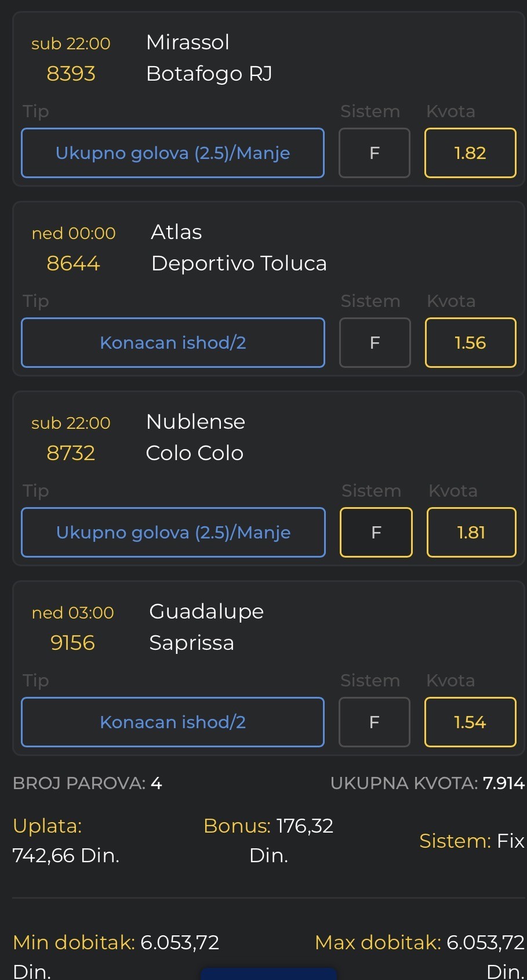Select the 1.82 odds box

click(470, 153)
